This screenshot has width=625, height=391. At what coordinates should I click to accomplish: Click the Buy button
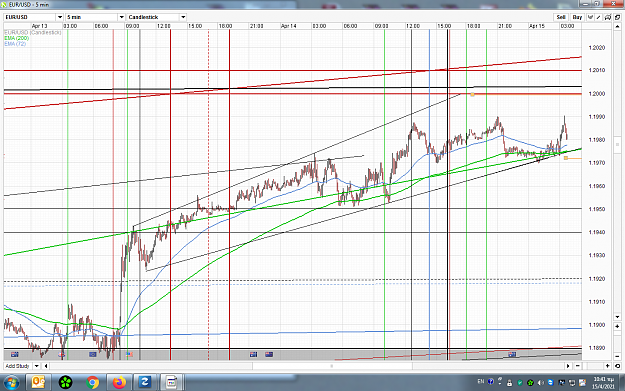pos(577,17)
